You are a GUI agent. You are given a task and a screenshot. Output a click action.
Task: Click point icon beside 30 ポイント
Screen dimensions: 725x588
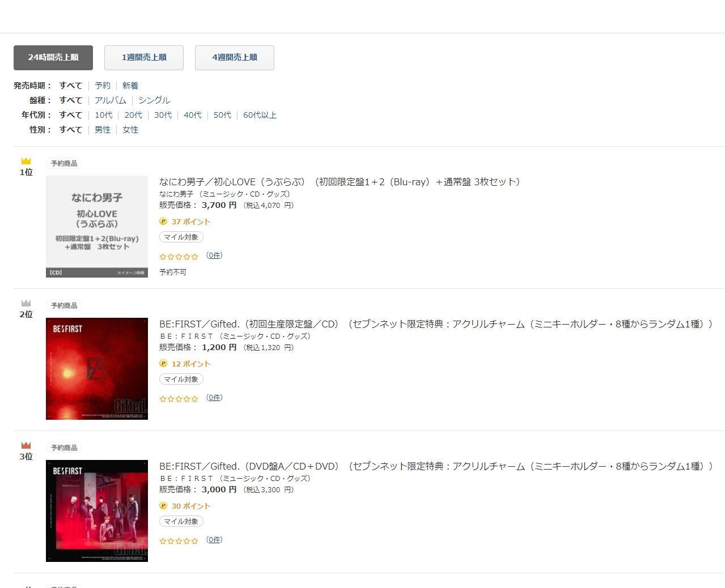point(163,506)
